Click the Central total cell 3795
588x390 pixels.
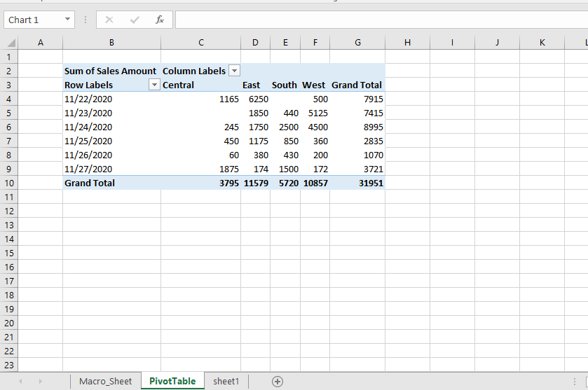tap(201, 183)
